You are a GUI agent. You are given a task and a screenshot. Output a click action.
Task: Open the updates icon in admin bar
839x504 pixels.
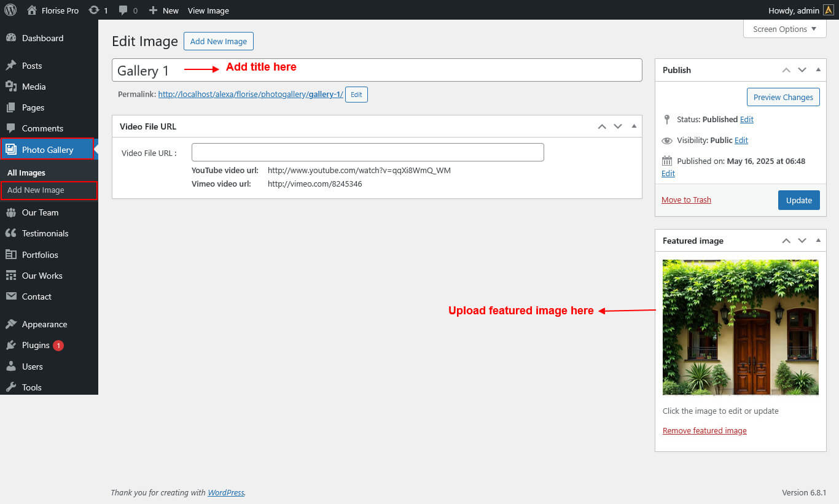94,10
